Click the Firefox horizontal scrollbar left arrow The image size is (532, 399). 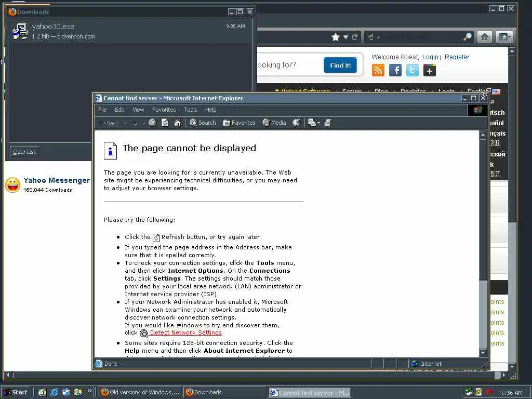coord(8,375)
